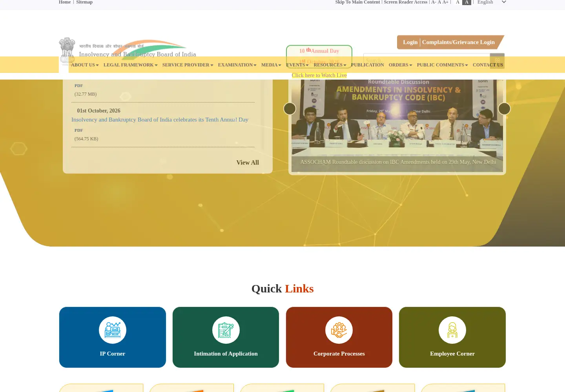565x392 pixels.
Task: Open the English language dropdown
Action: pos(491,2)
